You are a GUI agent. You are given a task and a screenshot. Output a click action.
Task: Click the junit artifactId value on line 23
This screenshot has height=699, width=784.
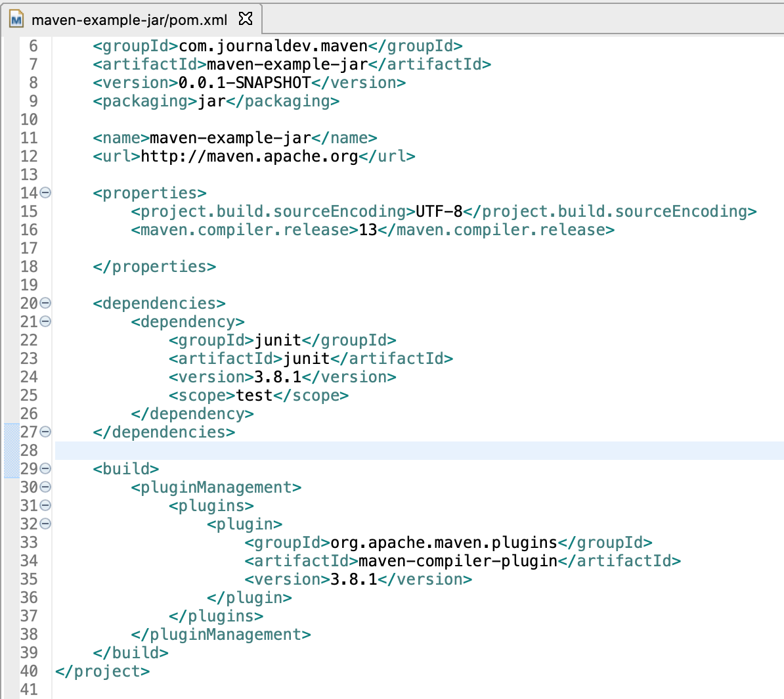click(x=307, y=358)
